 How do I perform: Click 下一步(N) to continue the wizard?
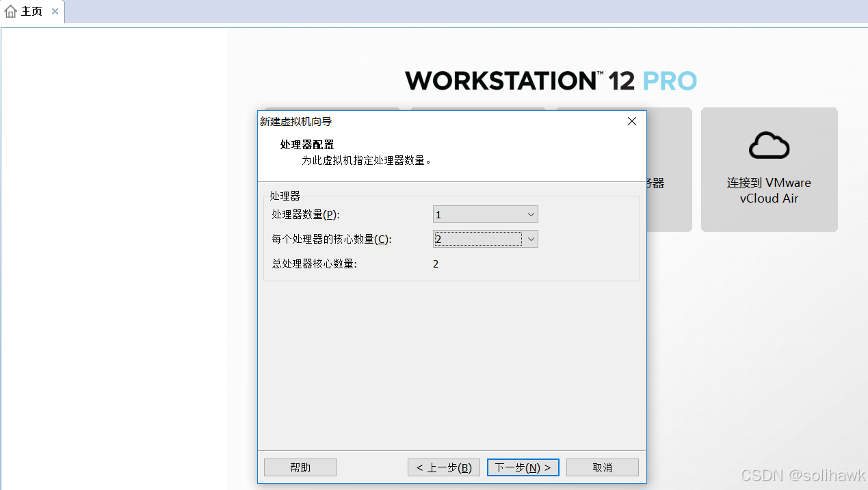523,467
